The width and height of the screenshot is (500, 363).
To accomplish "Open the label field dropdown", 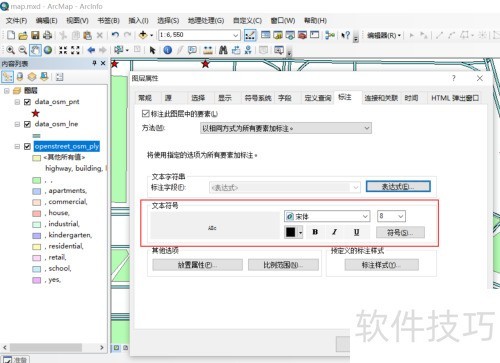I will (356, 187).
